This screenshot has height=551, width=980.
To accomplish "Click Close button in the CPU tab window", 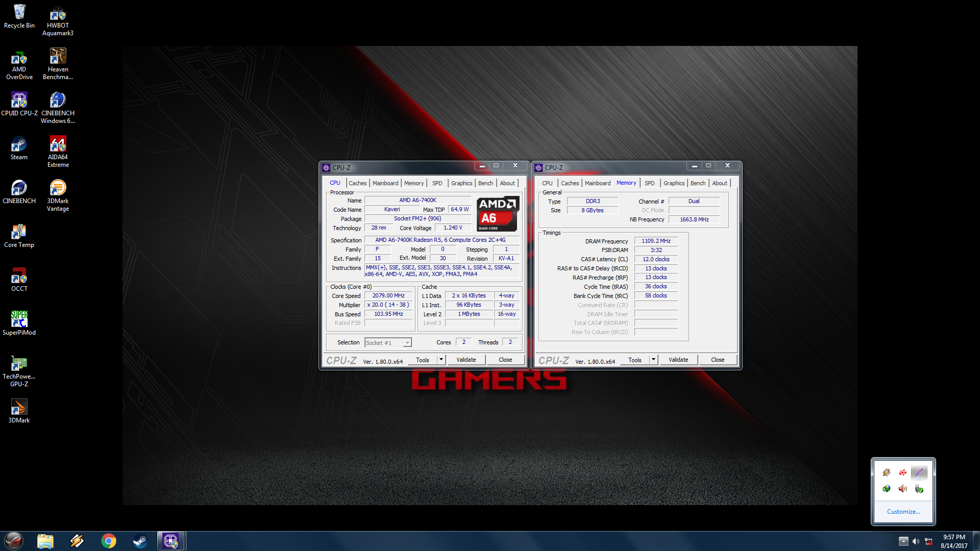I will point(505,360).
